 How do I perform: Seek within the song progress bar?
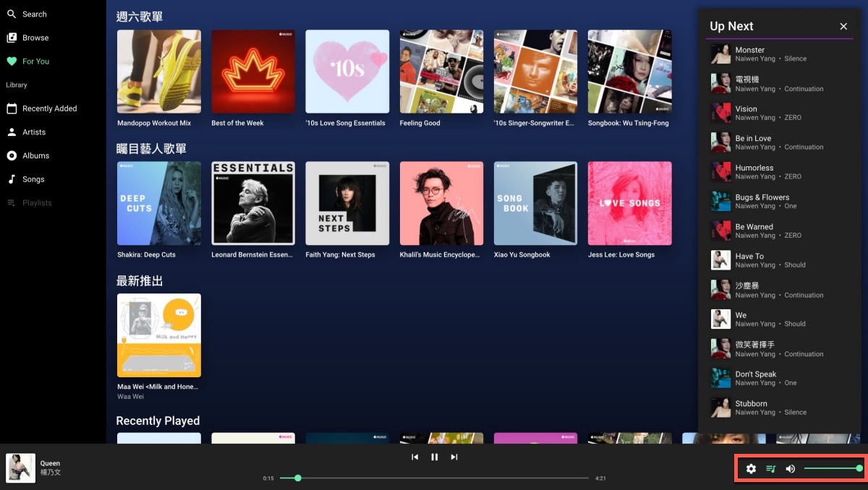[434, 478]
